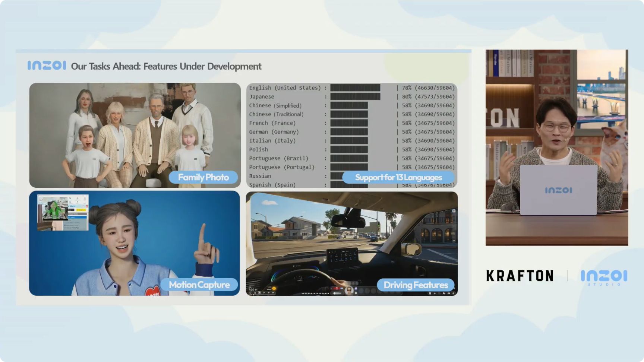644x362 pixels.
Task: Click the rearview mirror in the car
Action: [348, 221]
